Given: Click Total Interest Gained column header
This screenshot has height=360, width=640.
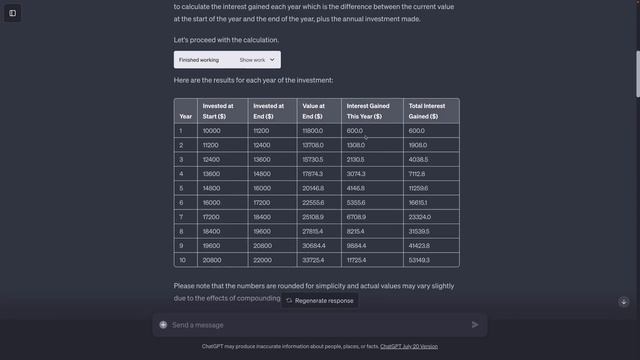Looking at the screenshot, I should point(431,111).
